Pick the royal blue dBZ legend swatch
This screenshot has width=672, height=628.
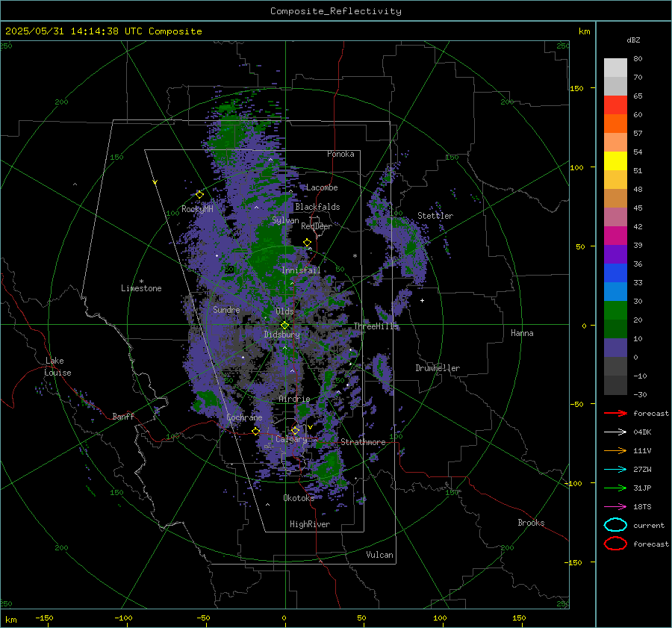(x=615, y=273)
